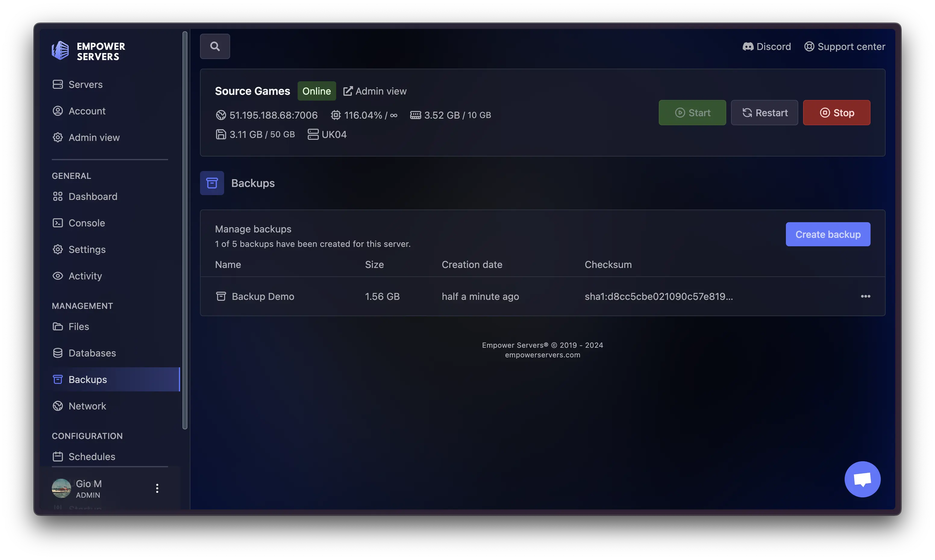Select the Databases icon in the sidebar

58,353
